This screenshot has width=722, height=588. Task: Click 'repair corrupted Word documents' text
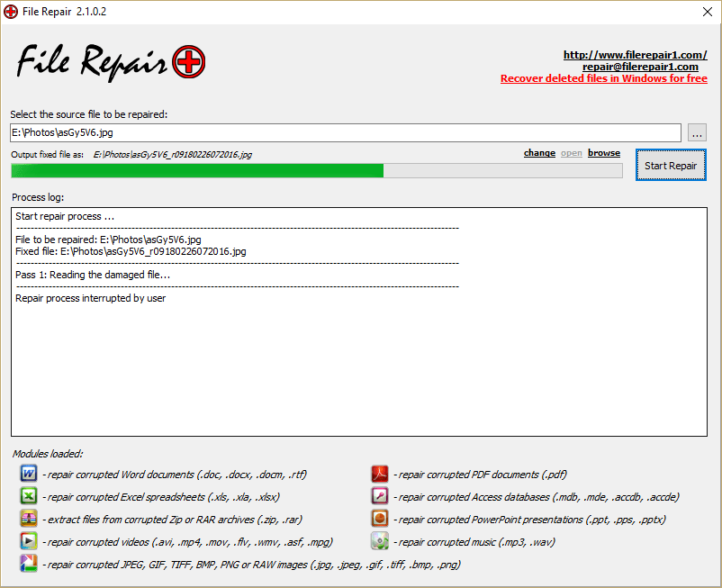[175, 475]
